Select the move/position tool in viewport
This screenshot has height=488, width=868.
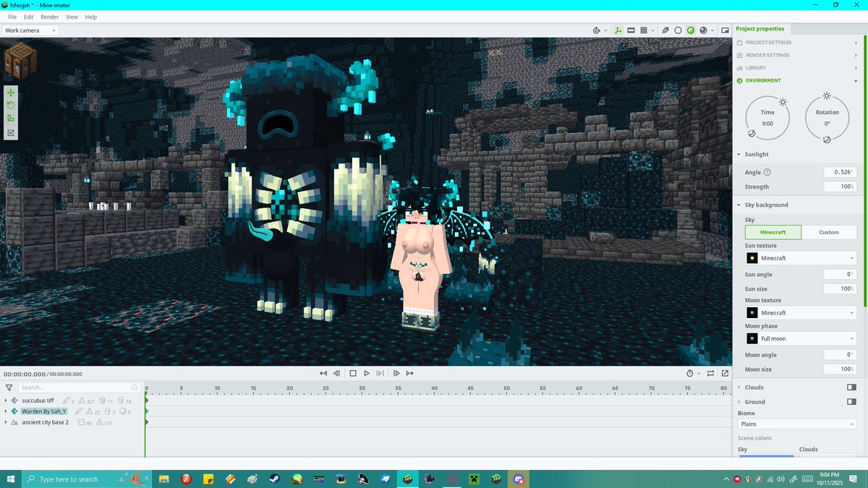tap(11, 93)
